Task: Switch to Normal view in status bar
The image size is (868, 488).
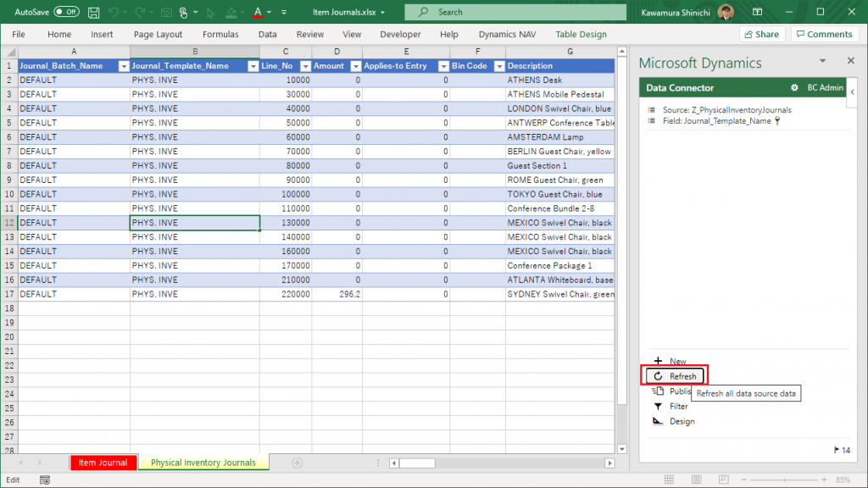Action: 670,480
